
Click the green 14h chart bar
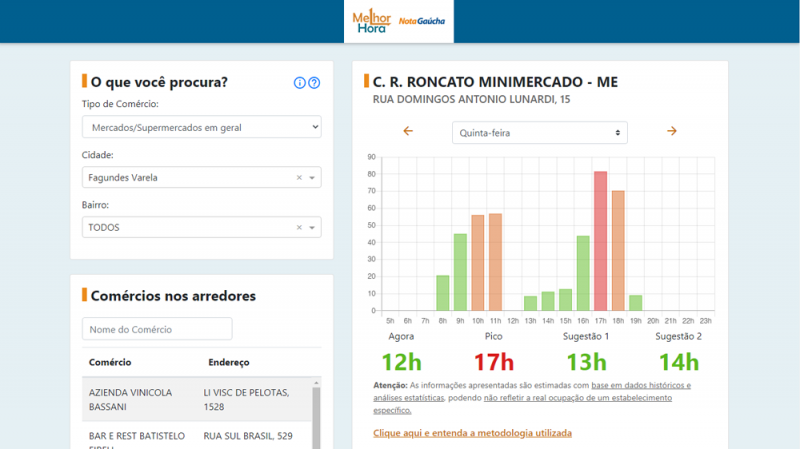tap(548, 301)
